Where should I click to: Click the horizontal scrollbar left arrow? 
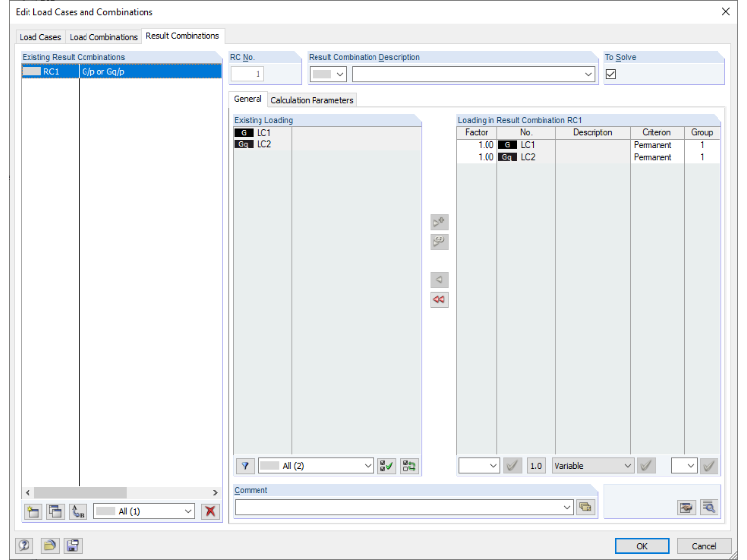(x=28, y=493)
